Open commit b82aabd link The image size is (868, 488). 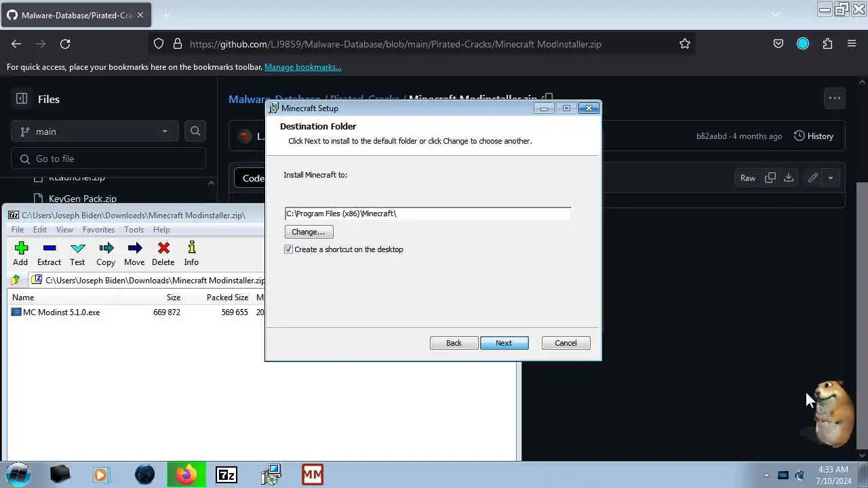[711, 136]
